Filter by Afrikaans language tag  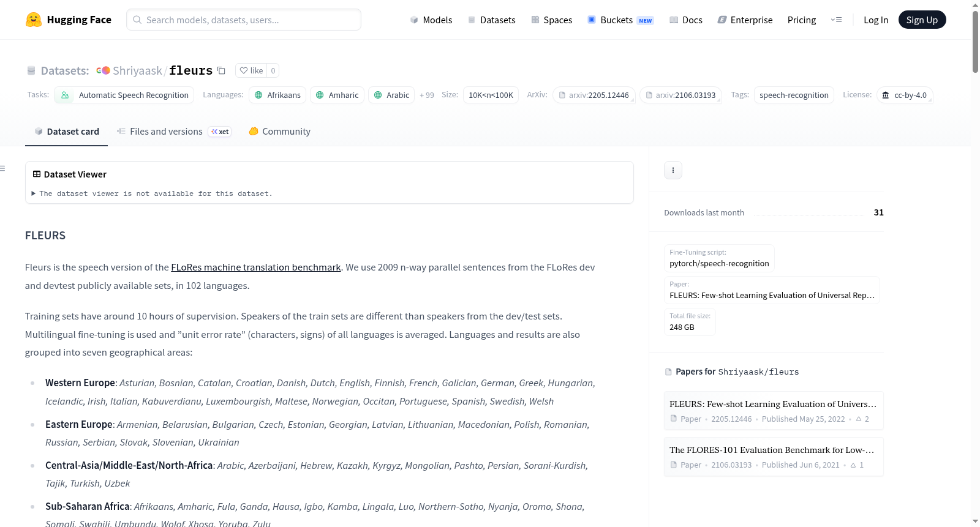277,95
